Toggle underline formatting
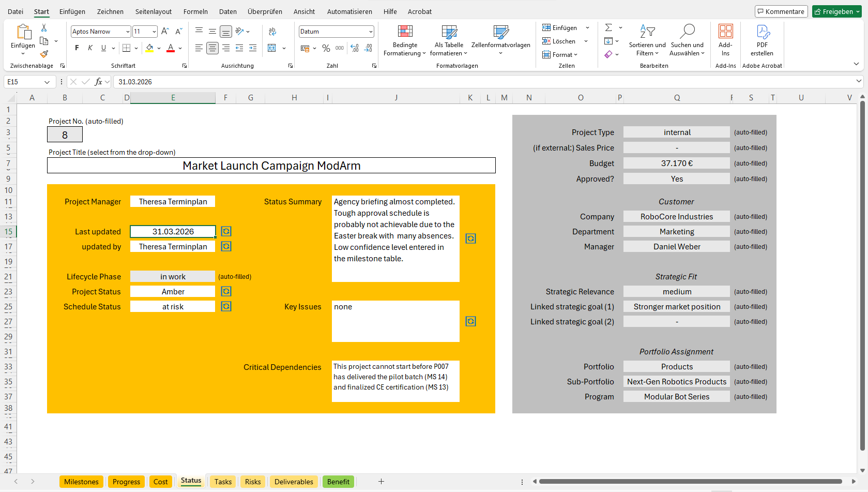 click(103, 48)
